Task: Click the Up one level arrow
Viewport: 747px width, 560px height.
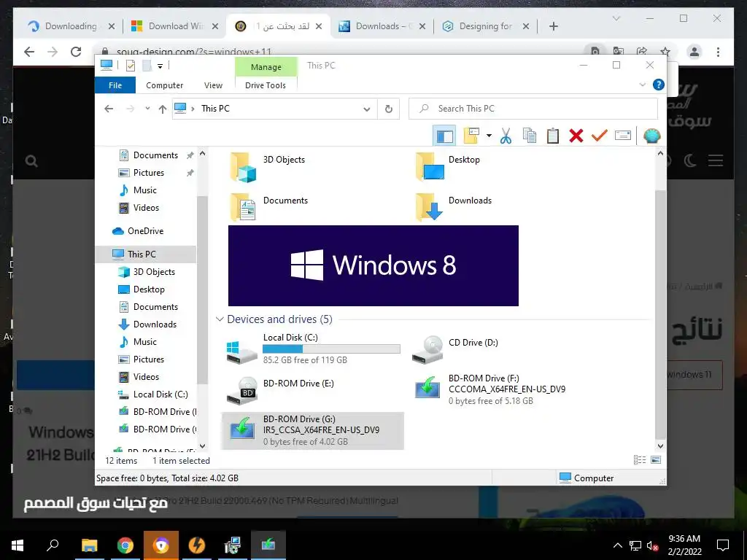Action: 163,109
